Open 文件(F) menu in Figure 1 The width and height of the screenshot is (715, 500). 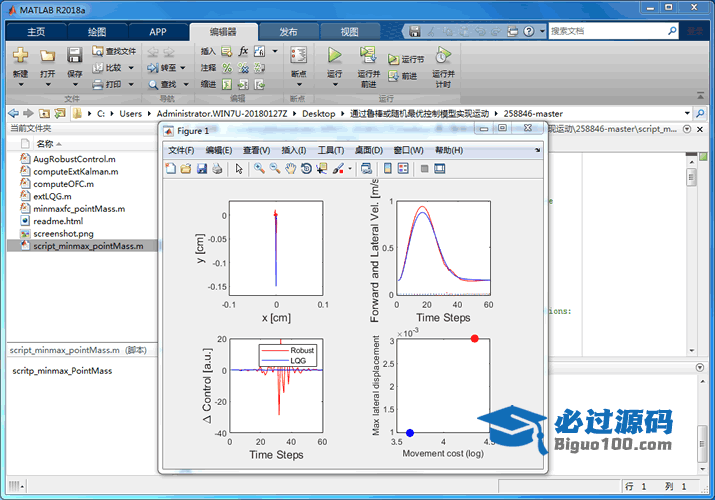point(181,150)
